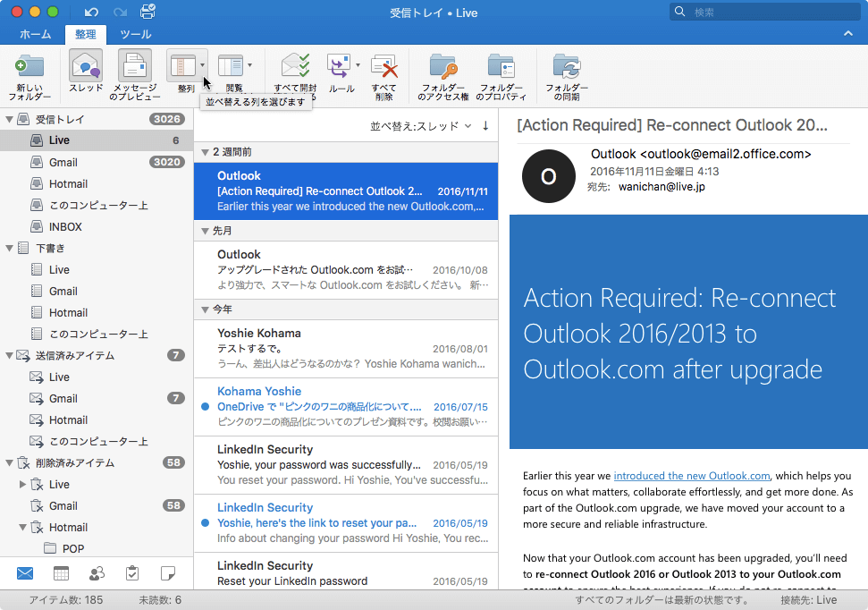Select the POP folder
The height and width of the screenshot is (610, 868).
pos(97,548)
